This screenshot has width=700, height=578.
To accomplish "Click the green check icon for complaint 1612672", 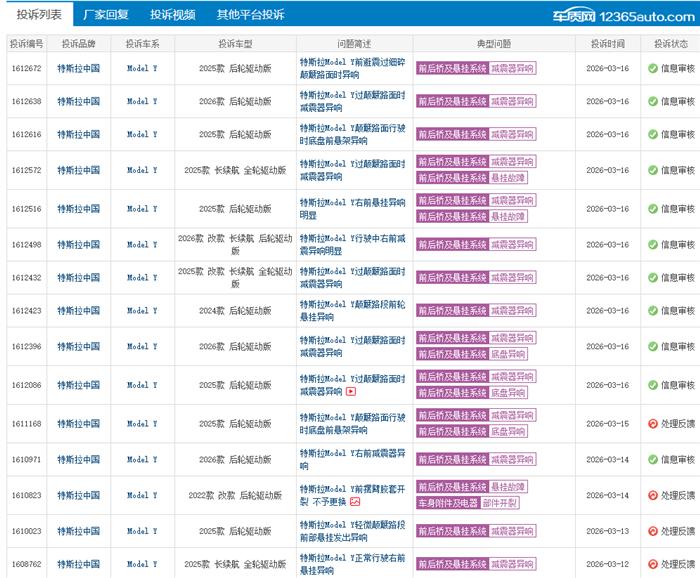I will (x=652, y=68).
